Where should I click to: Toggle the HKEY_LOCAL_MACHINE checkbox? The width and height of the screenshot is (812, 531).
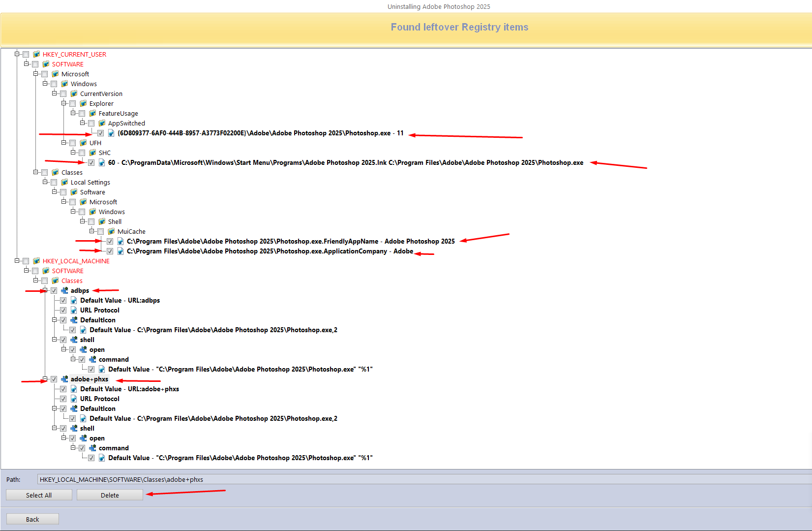tap(26, 261)
